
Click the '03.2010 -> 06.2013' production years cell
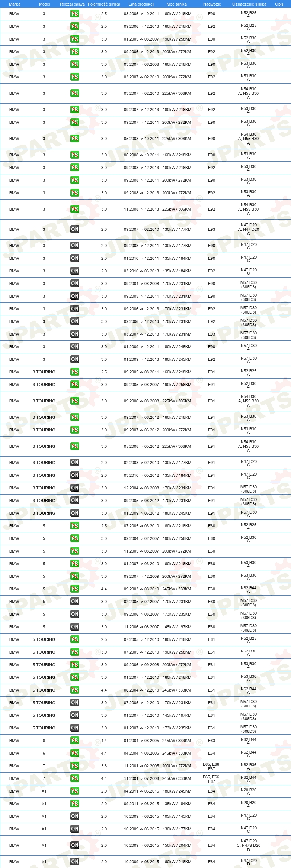pyautogui.click(x=141, y=271)
